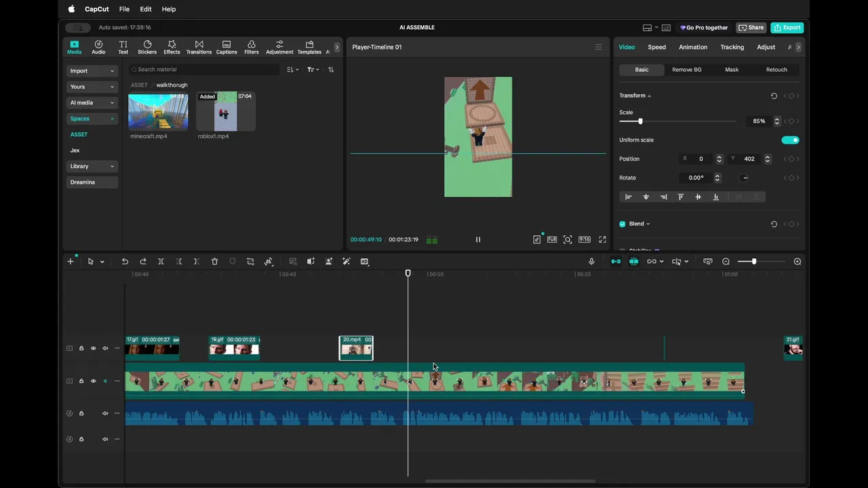Open the Jex space
This screenshot has height=488, width=868.
[75, 150]
